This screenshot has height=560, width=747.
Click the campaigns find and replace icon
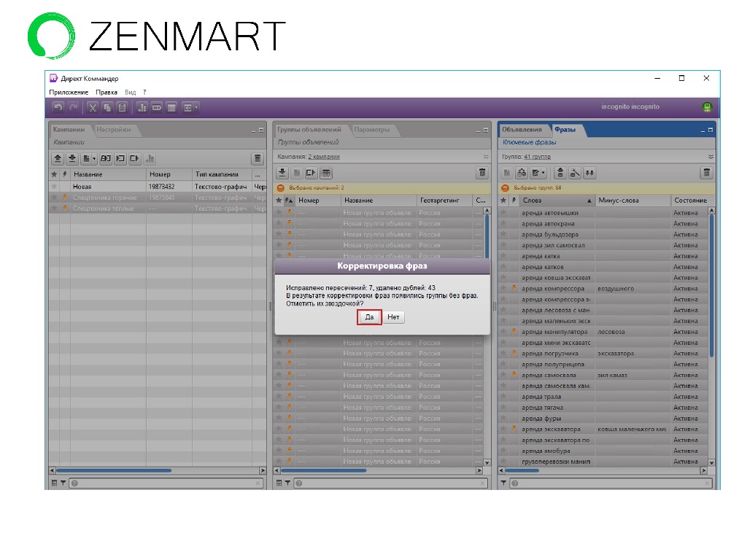point(106,158)
